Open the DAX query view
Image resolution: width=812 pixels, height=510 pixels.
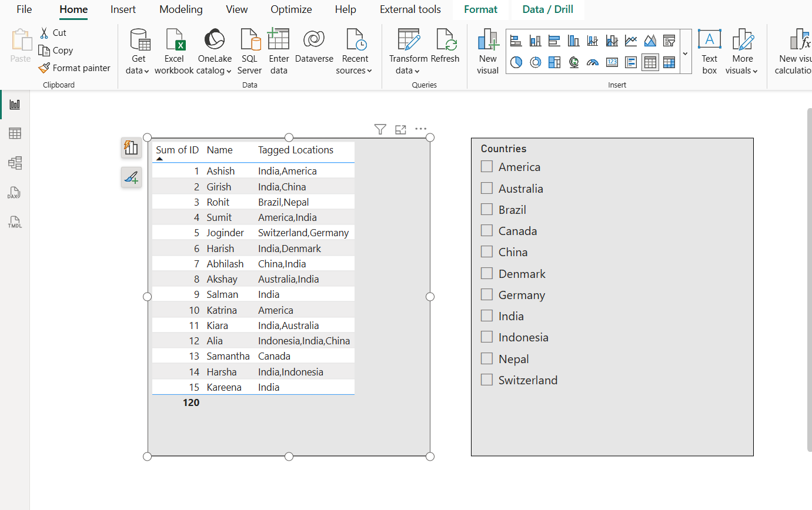click(x=14, y=193)
